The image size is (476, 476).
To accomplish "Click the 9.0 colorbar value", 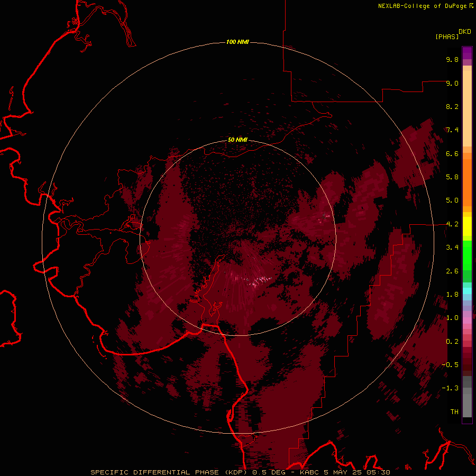I will 452,83.
